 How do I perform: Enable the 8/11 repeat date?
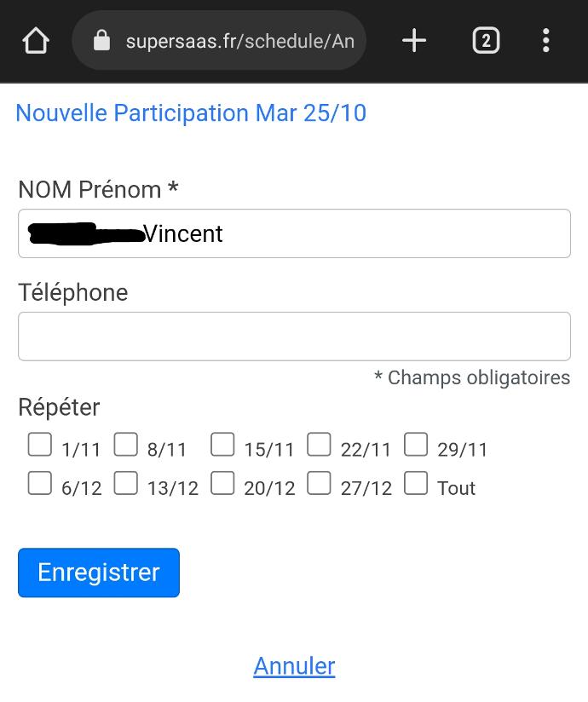[126, 445]
